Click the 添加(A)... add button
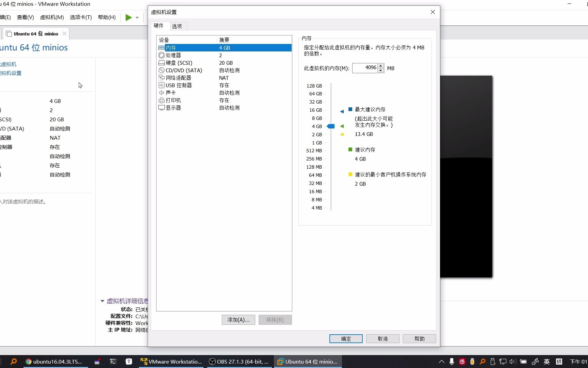Image resolution: width=588 pixels, height=368 pixels. (x=238, y=320)
